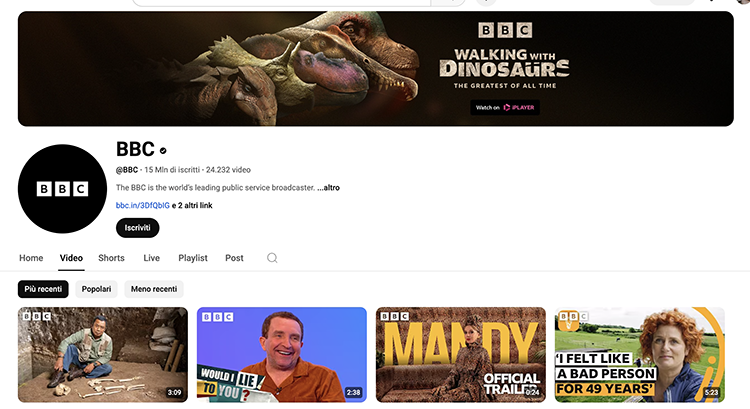Sort videos by 'Popolari' chip

96,289
